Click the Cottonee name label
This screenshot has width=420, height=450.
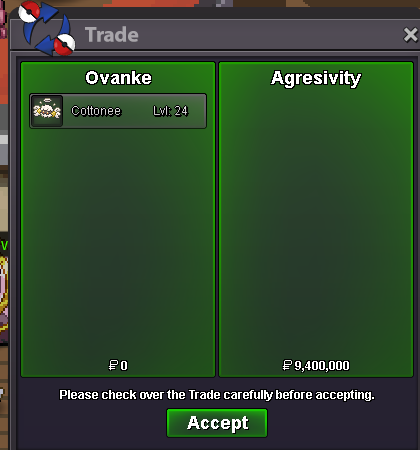tap(96, 111)
